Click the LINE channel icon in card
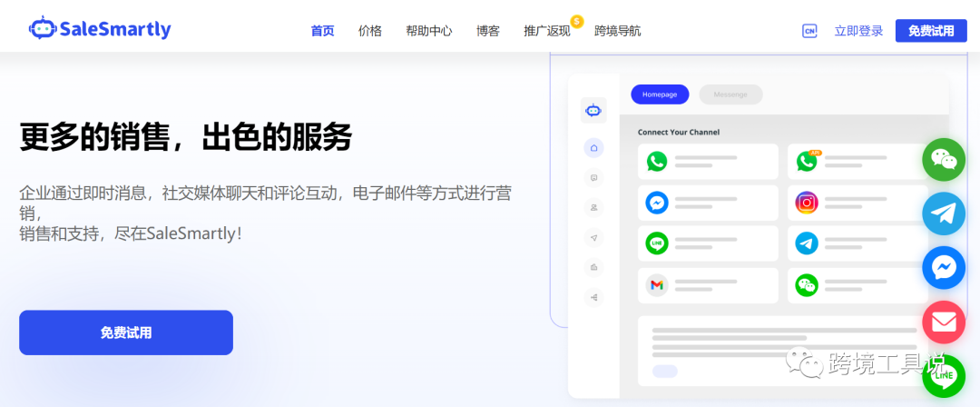Viewport: 980px width, 407px height. point(657,243)
